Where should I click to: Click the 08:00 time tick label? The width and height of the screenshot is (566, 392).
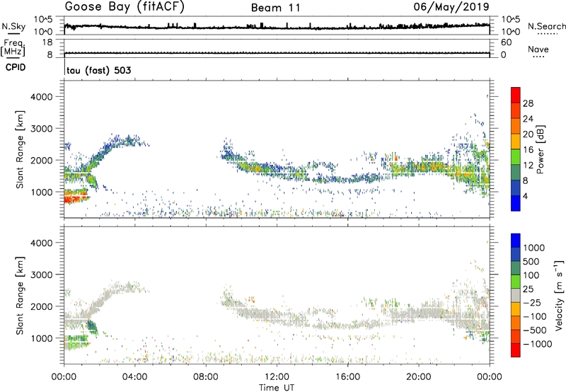[x=205, y=377]
